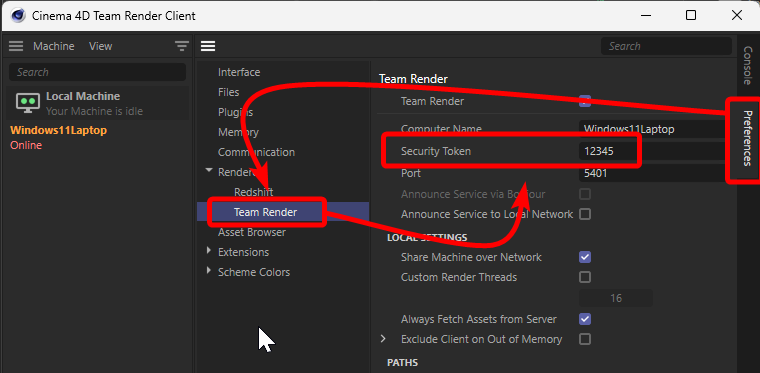The height and width of the screenshot is (373, 760).
Task: Switch to the Preferences tab
Action: [748, 138]
